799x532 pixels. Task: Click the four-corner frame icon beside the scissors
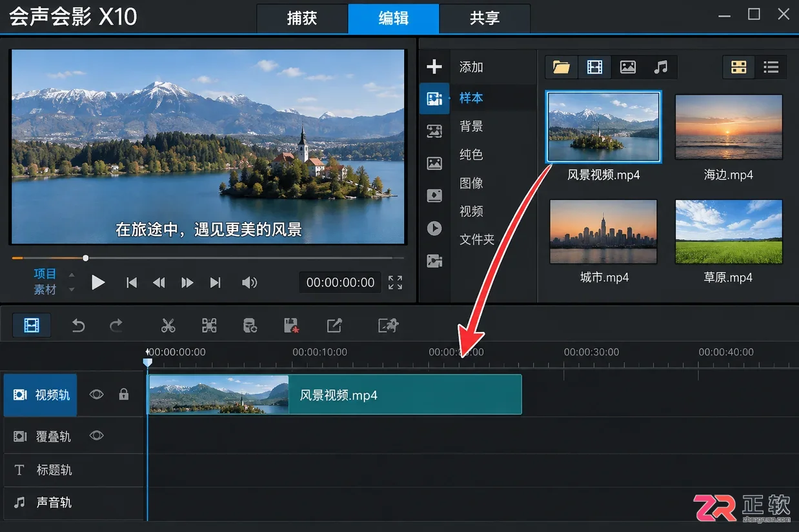click(209, 326)
